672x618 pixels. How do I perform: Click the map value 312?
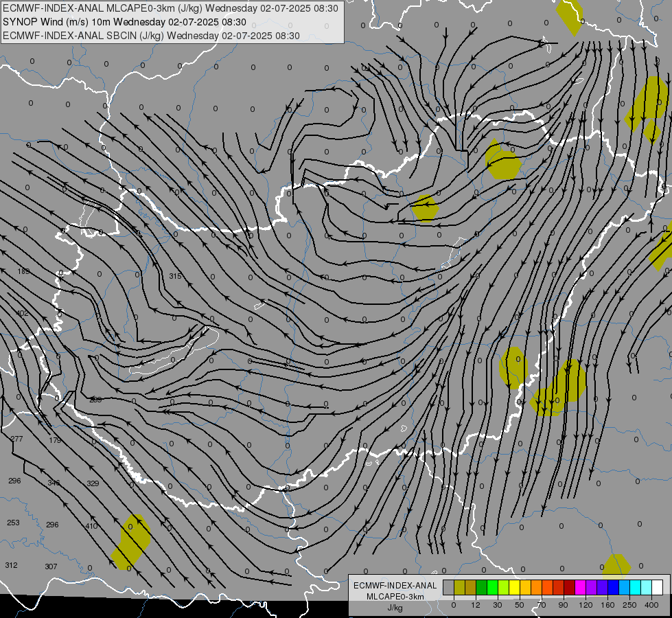(x=12, y=565)
